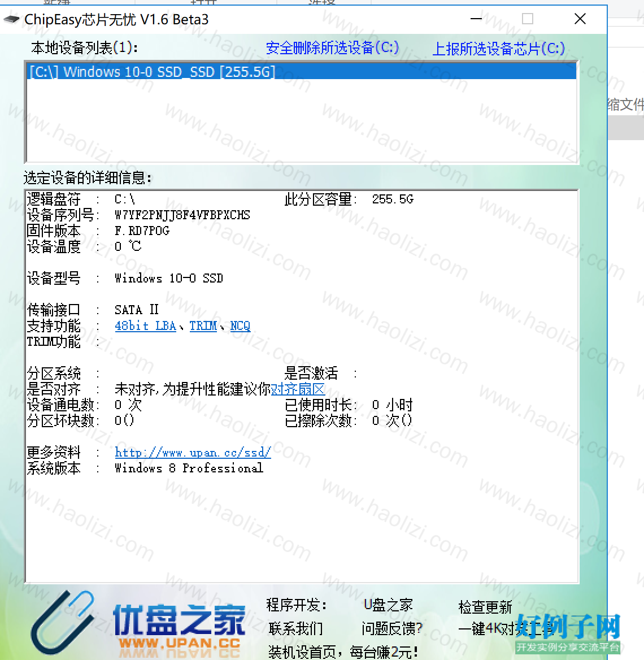Click the Windows 8 Professional system version
The image size is (644, 660).
coord(189,468)
